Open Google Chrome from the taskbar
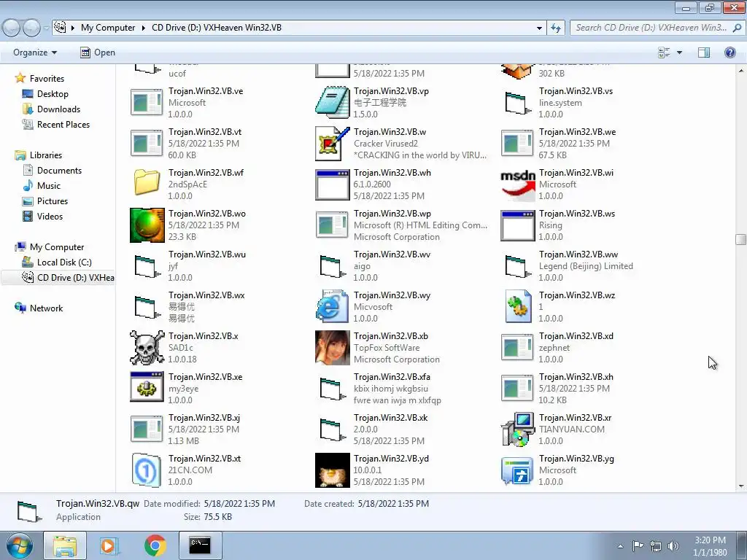 155,545
